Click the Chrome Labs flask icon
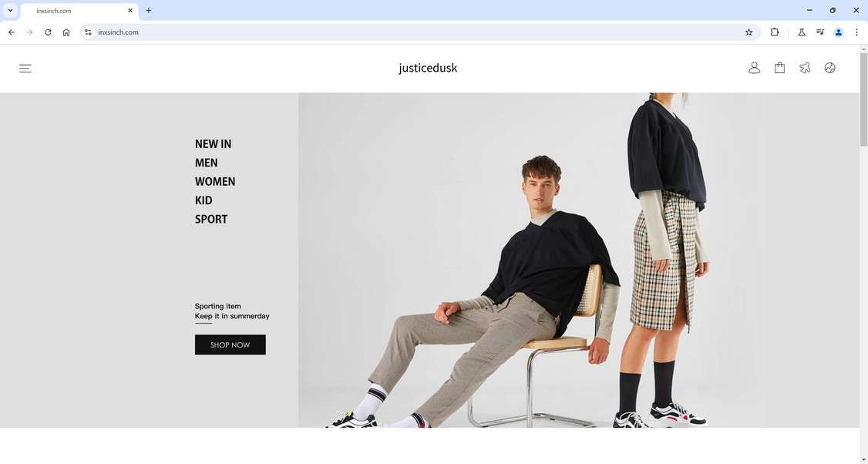 801,32
